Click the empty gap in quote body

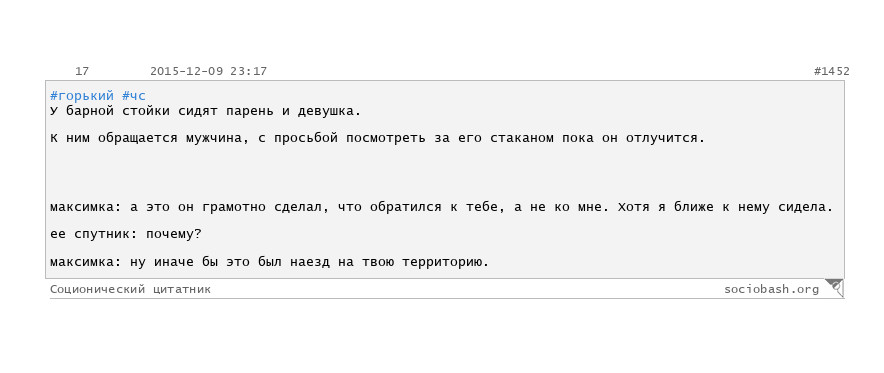coord(444,174)
